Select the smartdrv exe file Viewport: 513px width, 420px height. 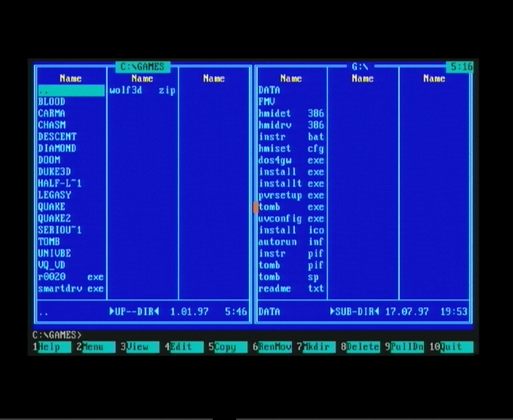click(71, 289)
